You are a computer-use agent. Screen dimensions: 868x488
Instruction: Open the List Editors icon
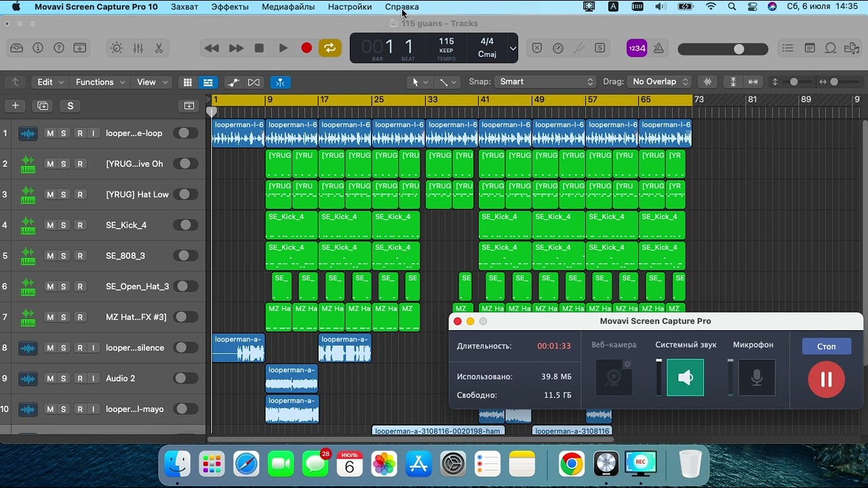tap(787, 48)
